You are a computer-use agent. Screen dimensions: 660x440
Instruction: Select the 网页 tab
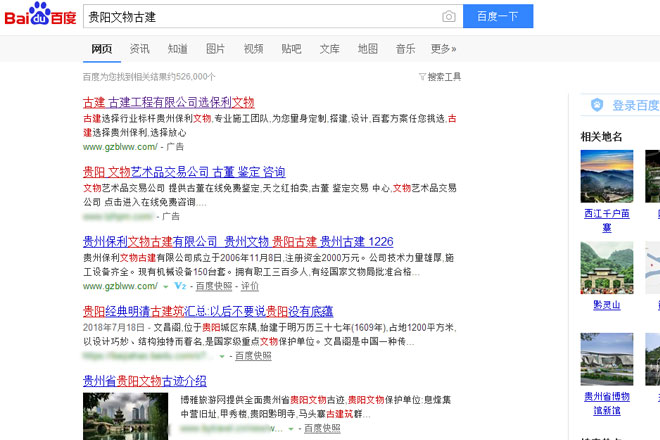click(102, 49)
